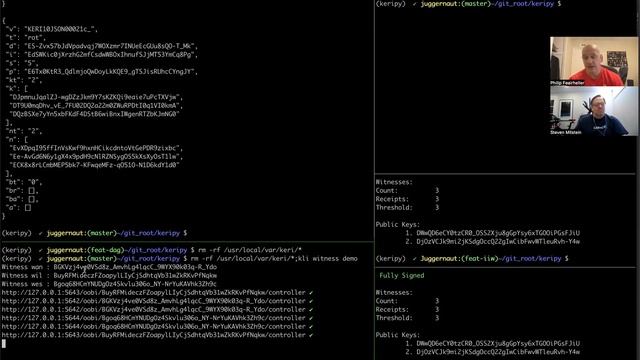
Task: Click Philip Feairheller's video thumbnail
Action: 594,61
